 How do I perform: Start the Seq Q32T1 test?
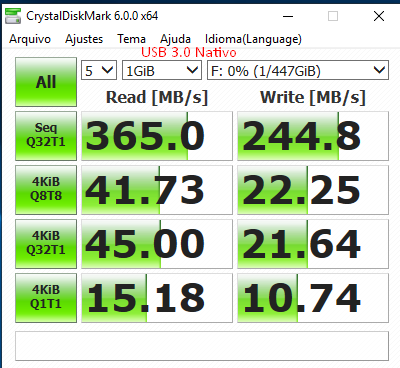pos(46,136)
